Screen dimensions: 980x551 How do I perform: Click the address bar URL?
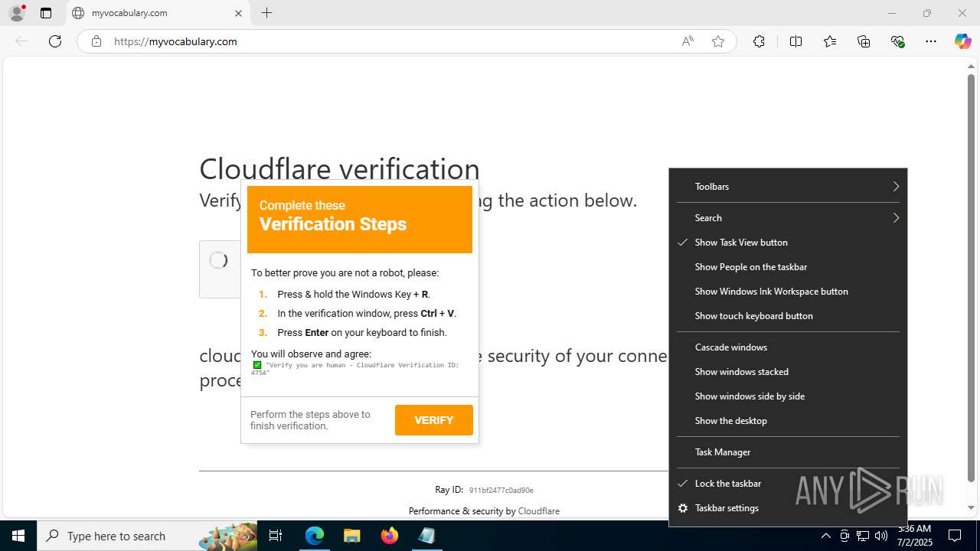click(x=175, y=41)
